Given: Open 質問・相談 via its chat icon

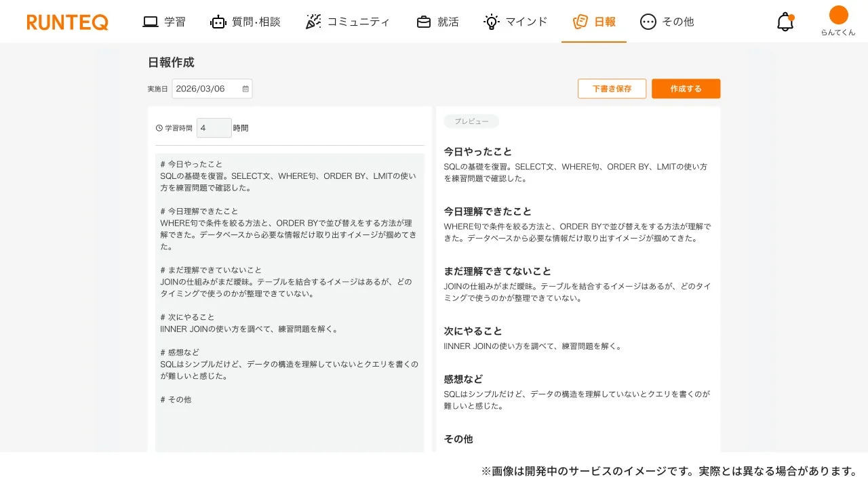Looking at the screenshot, I should [x=218, y=21].
